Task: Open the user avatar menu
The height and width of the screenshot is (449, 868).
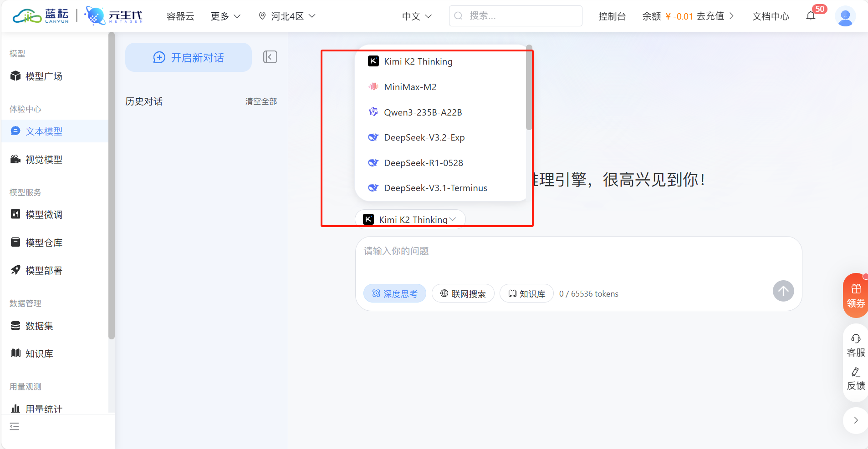Action: (x=845, y=16)
